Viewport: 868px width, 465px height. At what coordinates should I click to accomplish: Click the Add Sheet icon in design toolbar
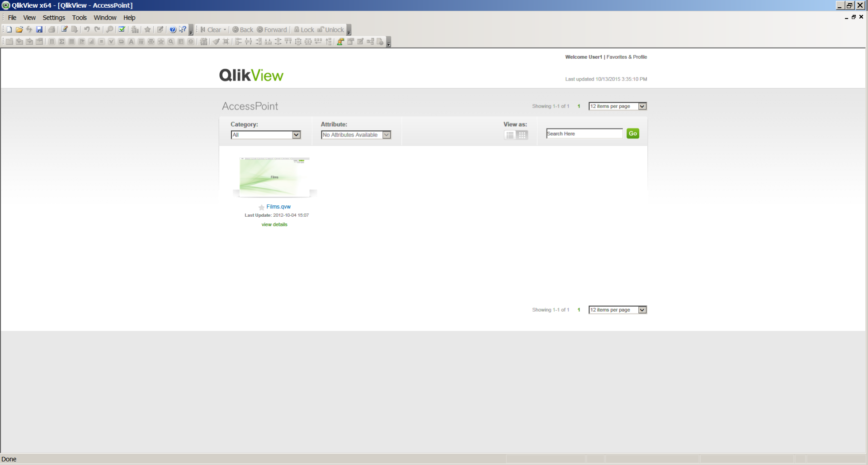point(9,42)
